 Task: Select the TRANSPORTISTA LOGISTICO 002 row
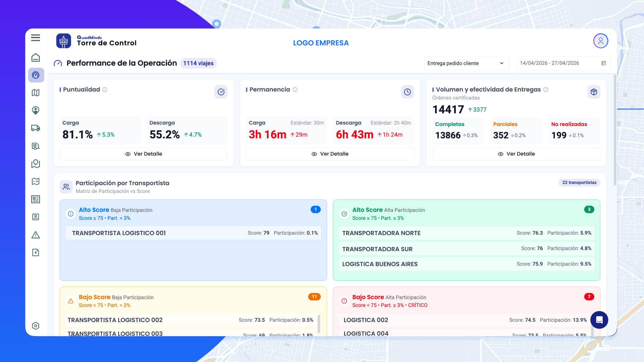(191, 320)
